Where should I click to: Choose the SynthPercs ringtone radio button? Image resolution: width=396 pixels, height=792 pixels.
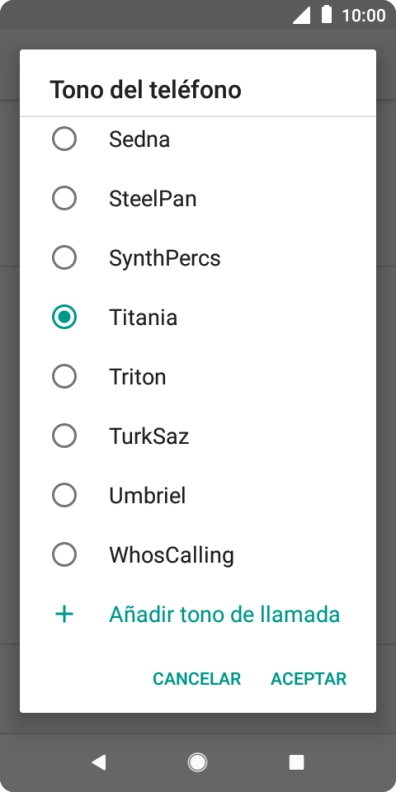tap(64, 258)
